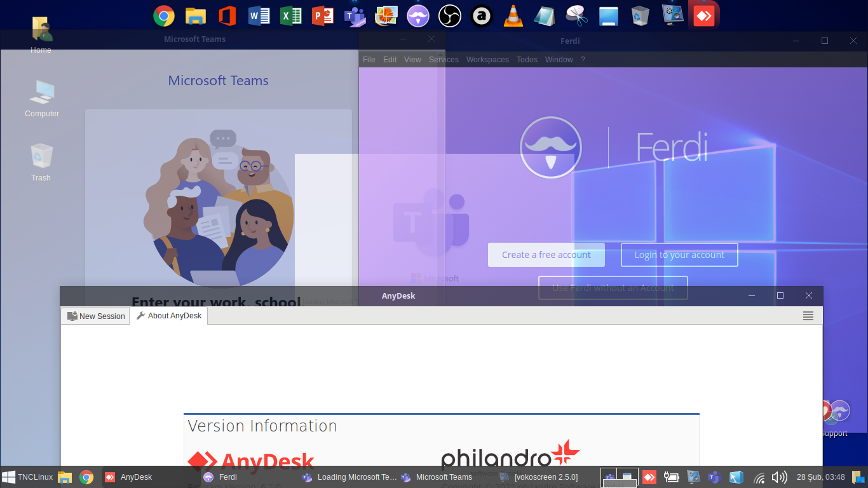Image resolution: width=868 pixels, height=488 pixels.
Task: Select the About AnyDesk tab
Action: 169,316
